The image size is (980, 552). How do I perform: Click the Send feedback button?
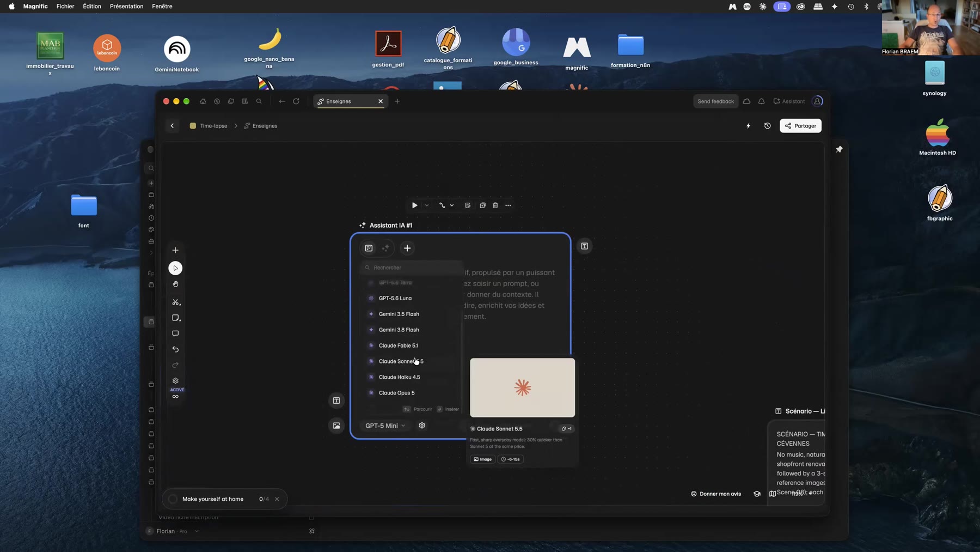tap(715, 101)
